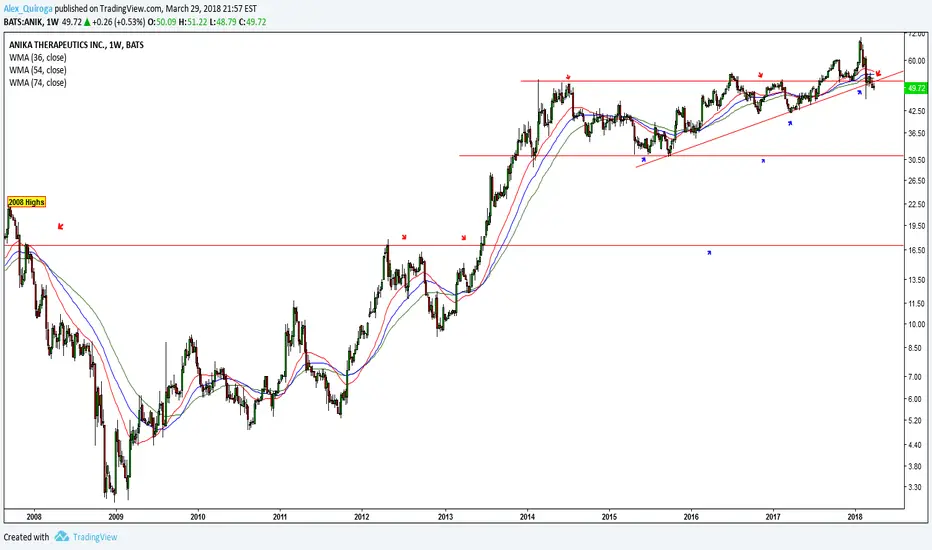
Task: Select the WMA (54, close) legend entry
Action: coord(37,70)
